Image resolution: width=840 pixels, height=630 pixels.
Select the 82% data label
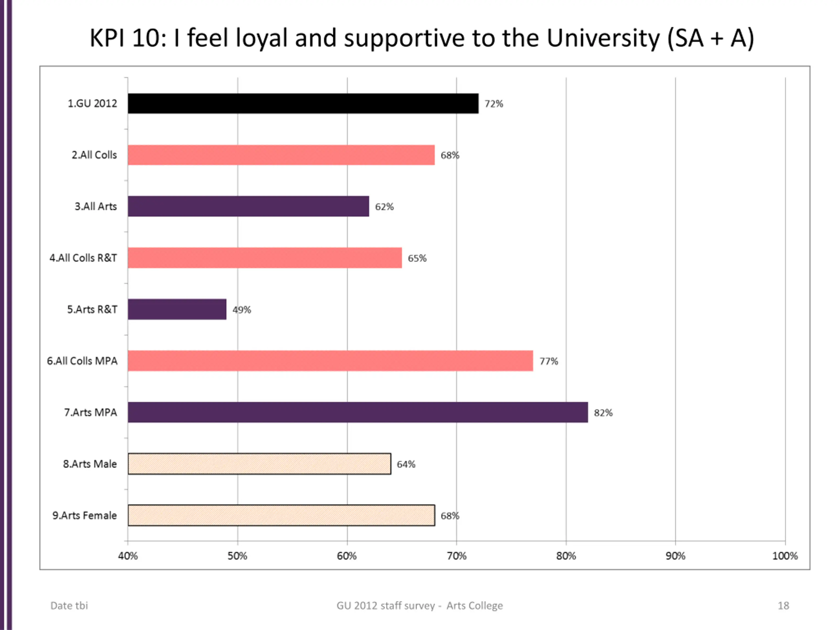pyautogui.click(x=603, y=413)
